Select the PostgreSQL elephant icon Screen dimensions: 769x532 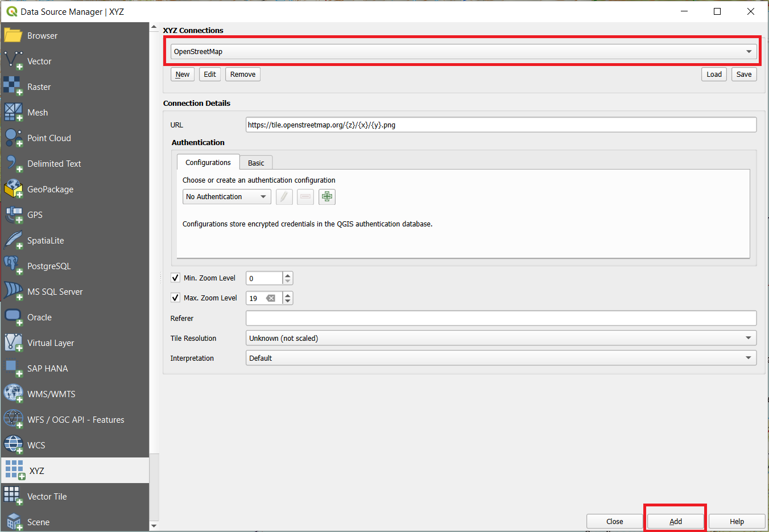tap(13, 266)
